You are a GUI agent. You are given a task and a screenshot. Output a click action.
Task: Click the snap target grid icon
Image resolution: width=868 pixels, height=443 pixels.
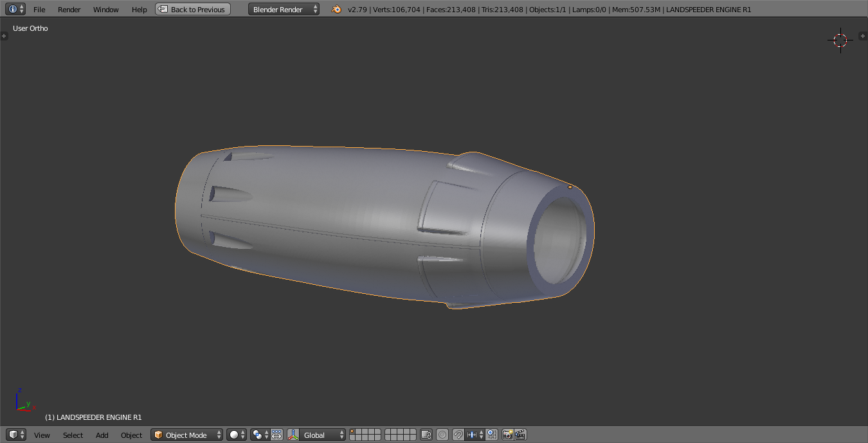pos(492,435)
